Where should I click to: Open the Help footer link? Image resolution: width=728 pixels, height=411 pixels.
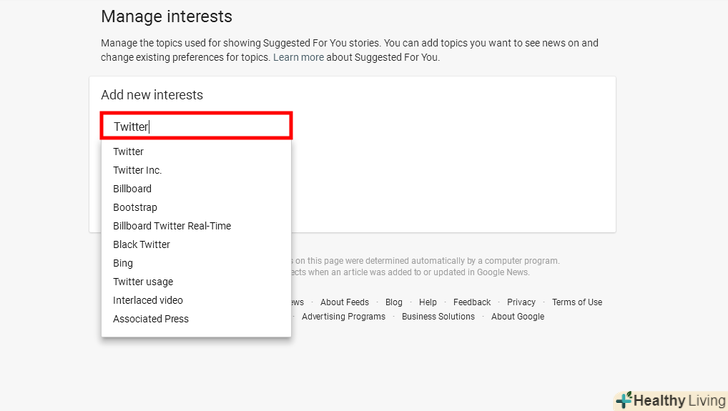428,302
